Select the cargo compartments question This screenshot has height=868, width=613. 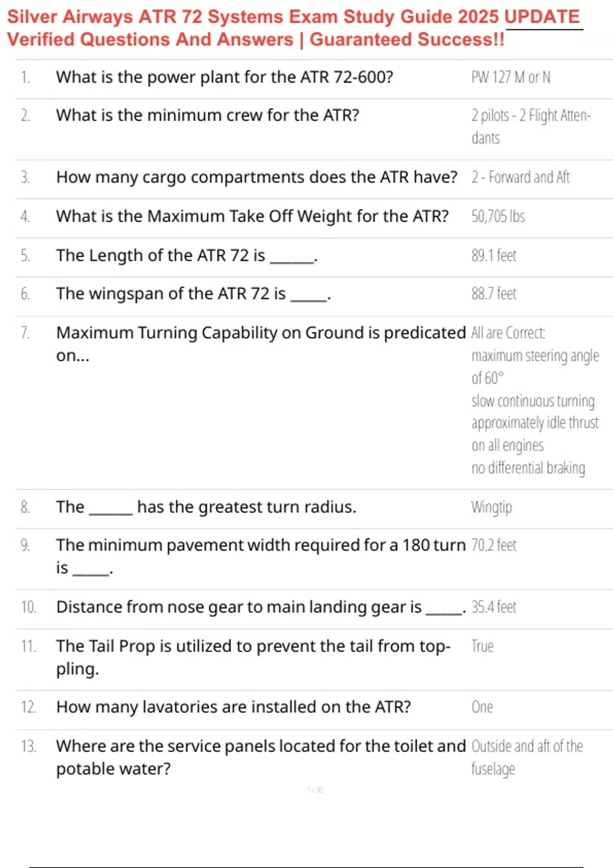tap(257, 177)
